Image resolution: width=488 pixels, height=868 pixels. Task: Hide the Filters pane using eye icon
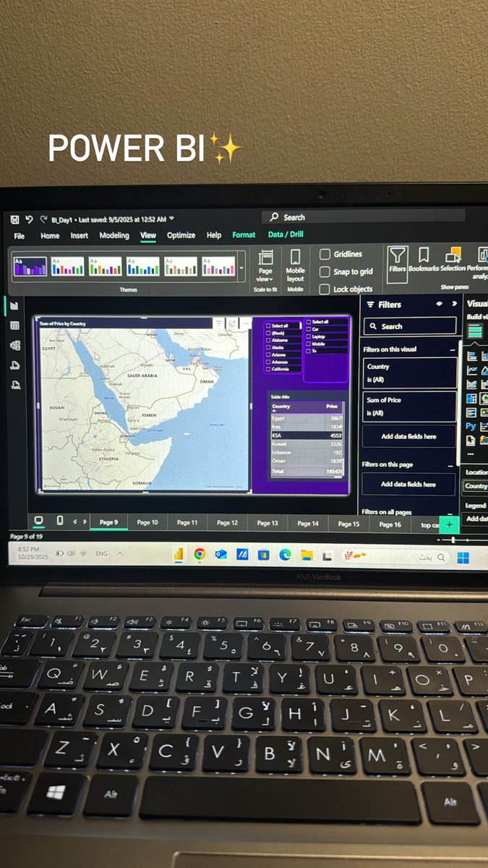coord(439,305)
